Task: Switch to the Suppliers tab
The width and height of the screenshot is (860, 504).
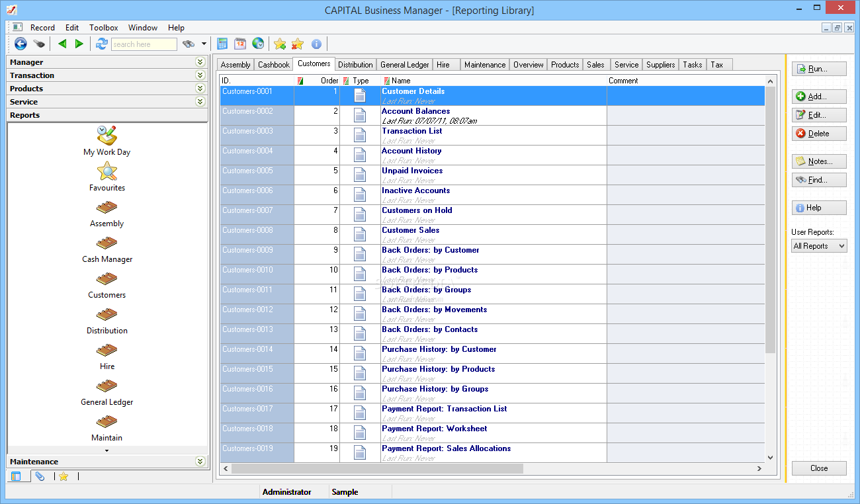Action: point(661,65)
